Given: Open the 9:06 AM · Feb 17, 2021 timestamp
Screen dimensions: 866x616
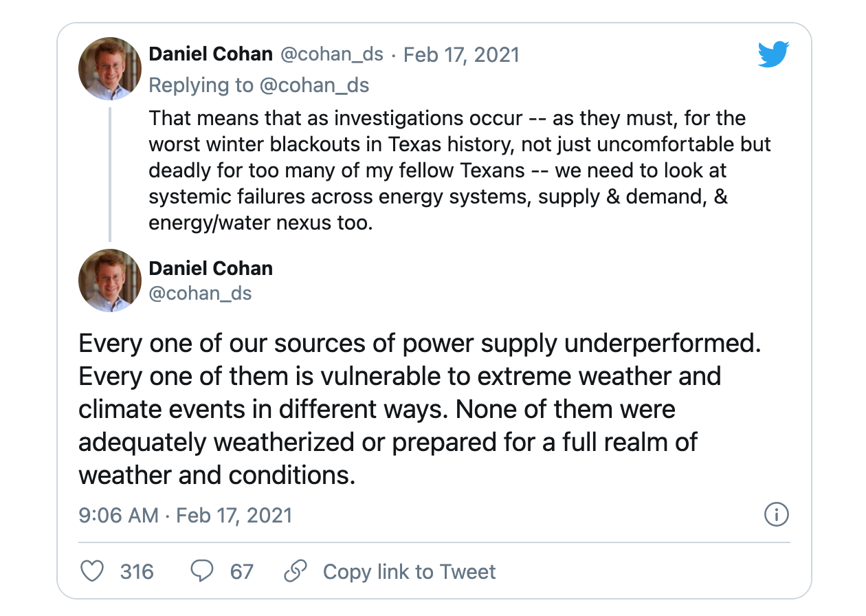Looking at the screenshot, I should point(186,515).
